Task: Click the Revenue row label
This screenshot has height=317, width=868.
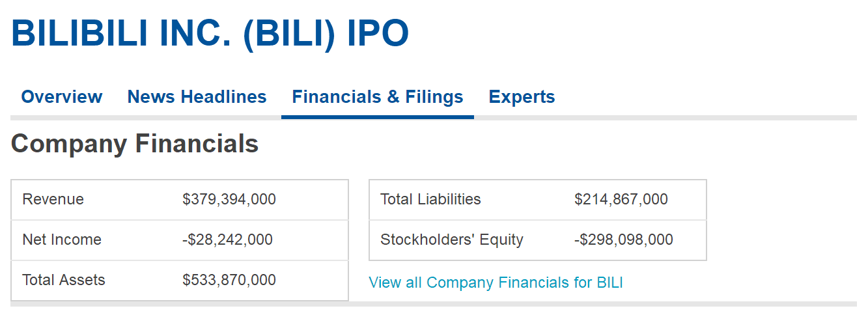Action: click(53, 199)
